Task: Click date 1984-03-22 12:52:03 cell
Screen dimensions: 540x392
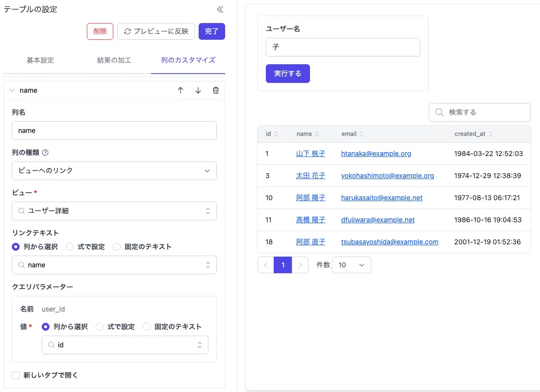Action: [x=489, y=154]
